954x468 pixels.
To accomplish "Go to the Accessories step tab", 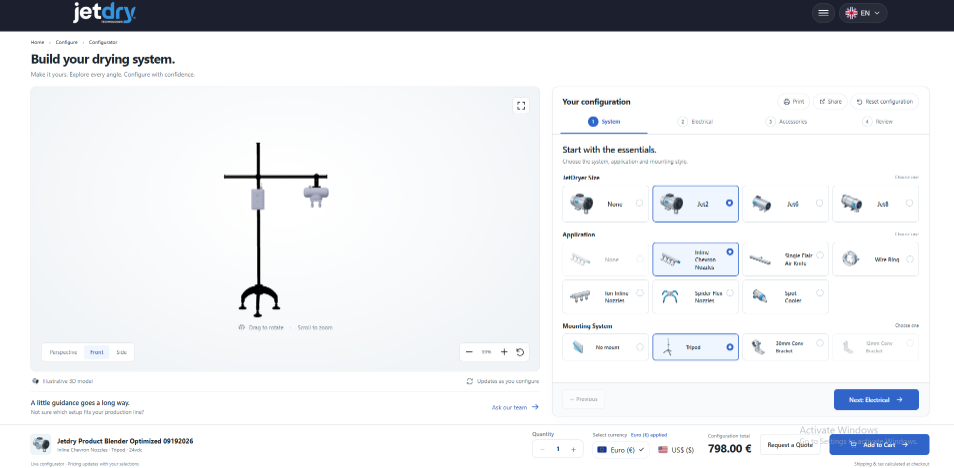I will [786, 122].
